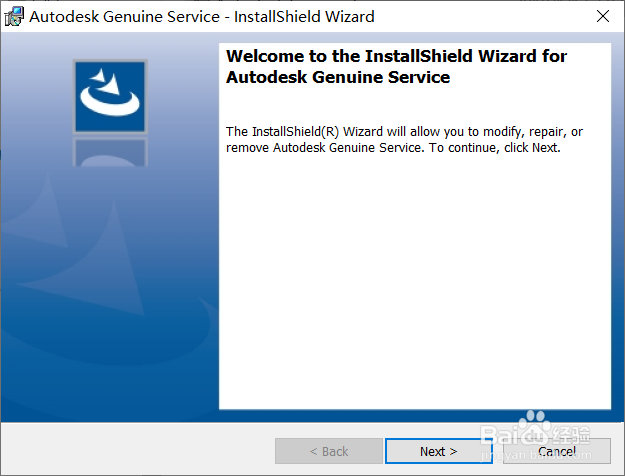The height and width of the screenshot is (476, 625).
Task: Click the empty title bar area right of the title
Action: click(480, 16)
